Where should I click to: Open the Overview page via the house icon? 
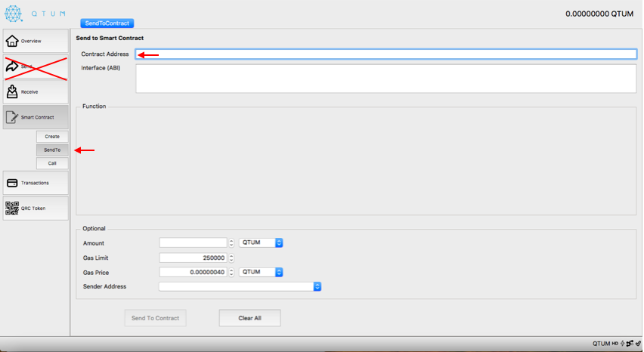tap(12, 41)
